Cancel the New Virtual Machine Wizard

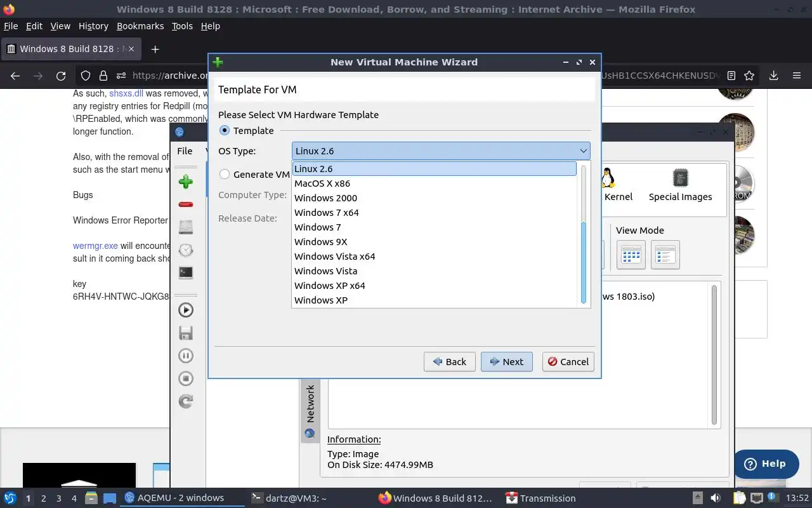[568, 361]
